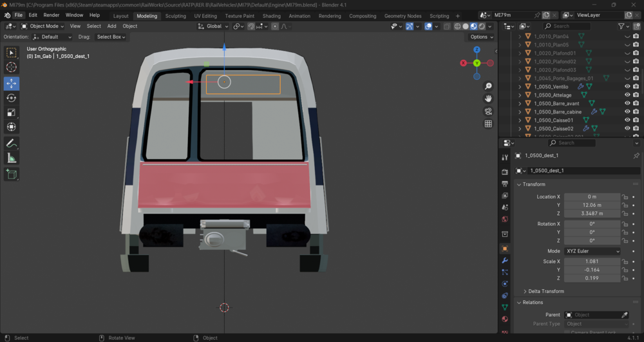Open the Render properties tab

(x=505, y=171)
